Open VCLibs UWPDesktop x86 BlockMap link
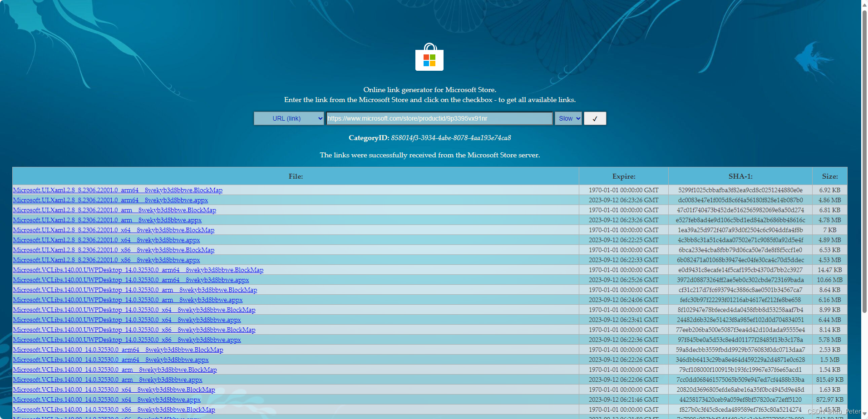Screen dimensions: 868x419 134,330
